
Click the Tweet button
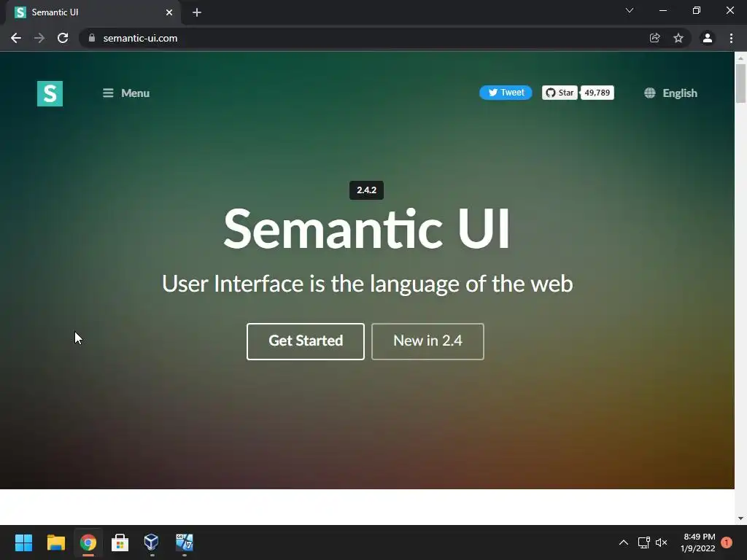point(506,93)
